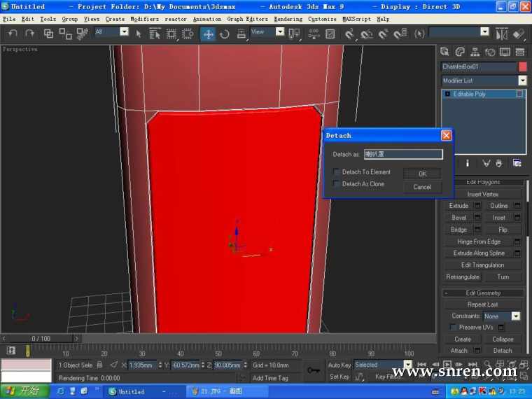
Task: Open the Constraints None dropdown
Action: (516, 316)
